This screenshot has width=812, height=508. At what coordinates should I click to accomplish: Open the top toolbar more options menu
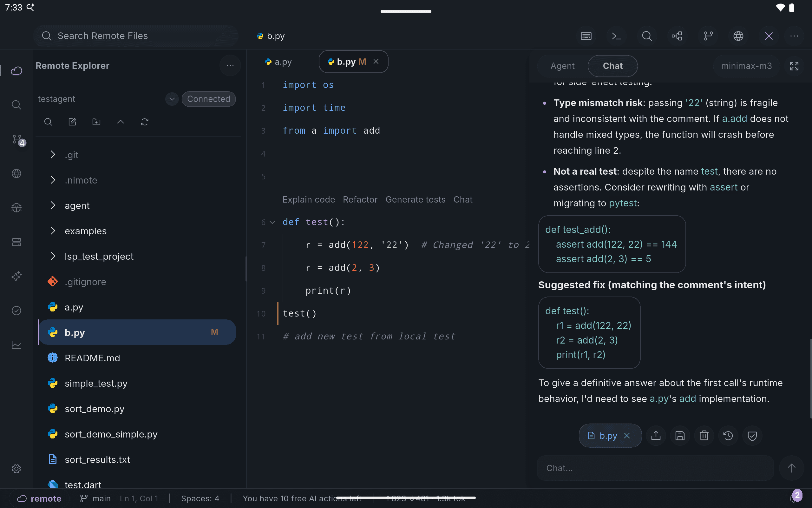794,36
